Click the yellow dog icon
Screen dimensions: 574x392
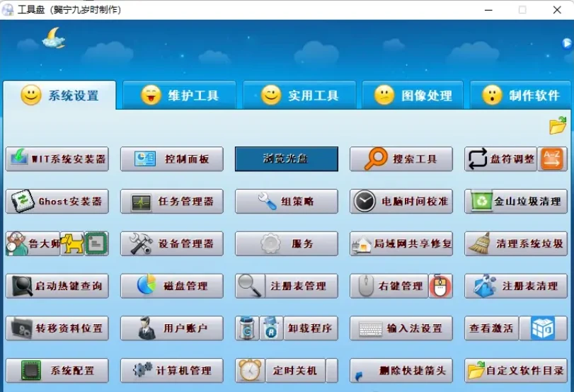72,243
